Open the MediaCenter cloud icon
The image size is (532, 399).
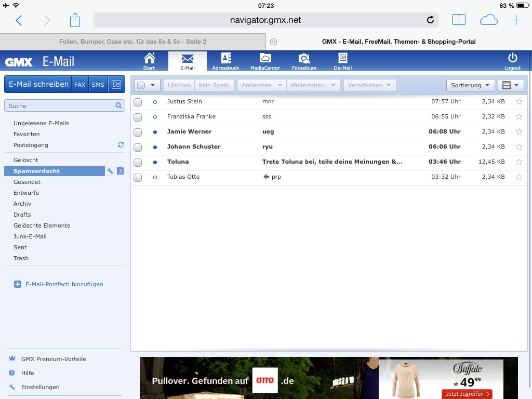click(265, 60)
